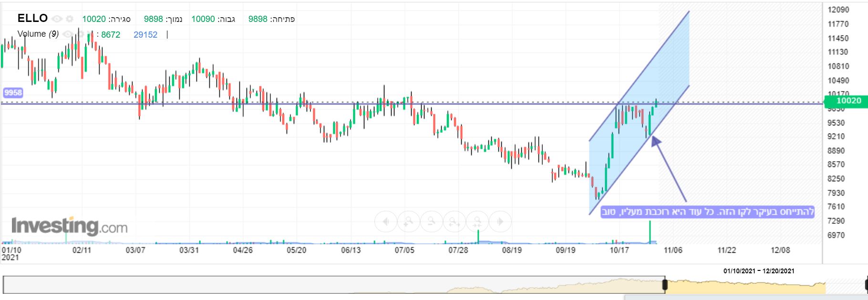The width and height of the screenshot is (868, 300).
Task: Click 12/08 date on time axis
Action: pos(781,250)
